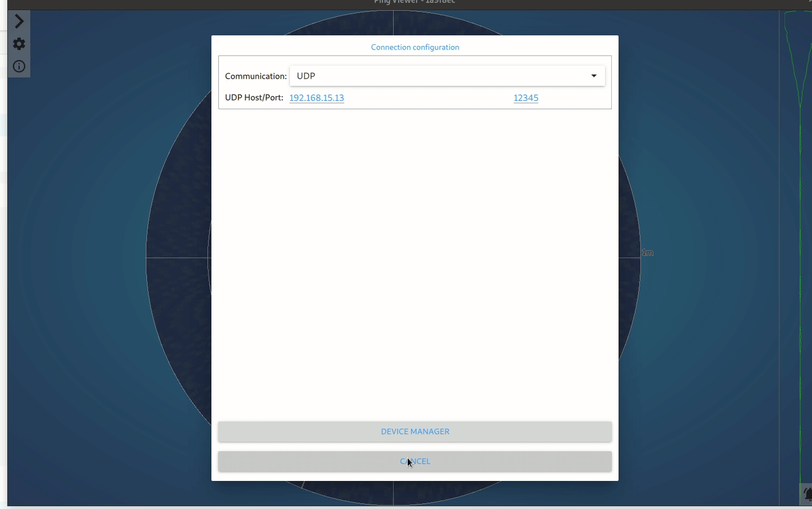Open the DEVICE MANAGER
The image size is (812, 509).
[x=415, y=432]
